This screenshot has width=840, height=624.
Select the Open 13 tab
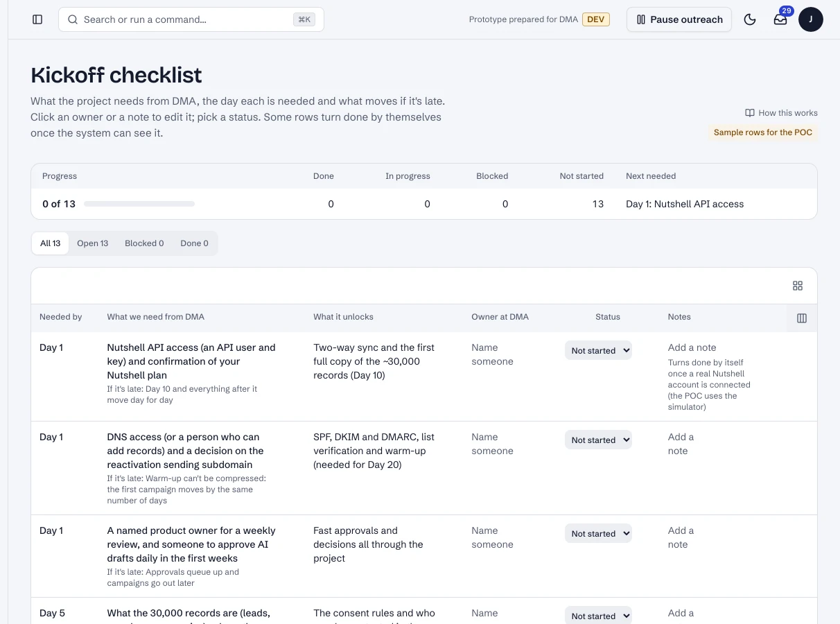(x=93, y=243)
